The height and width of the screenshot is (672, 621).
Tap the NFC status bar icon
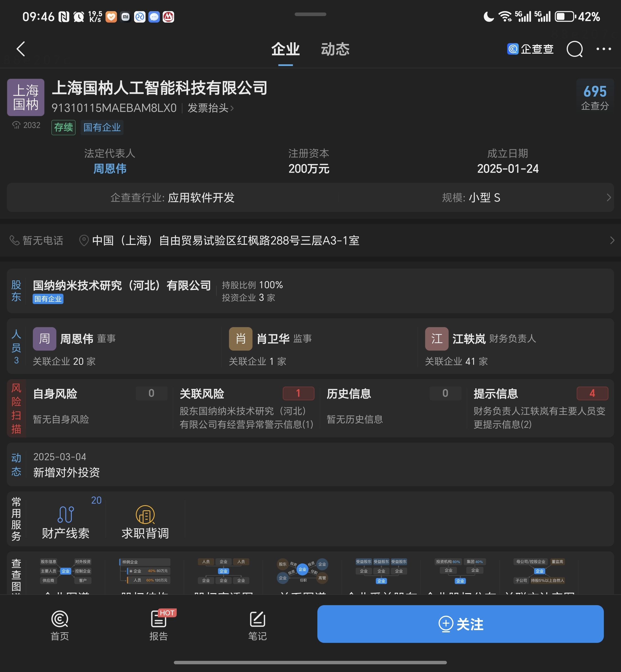coord(64,17)
